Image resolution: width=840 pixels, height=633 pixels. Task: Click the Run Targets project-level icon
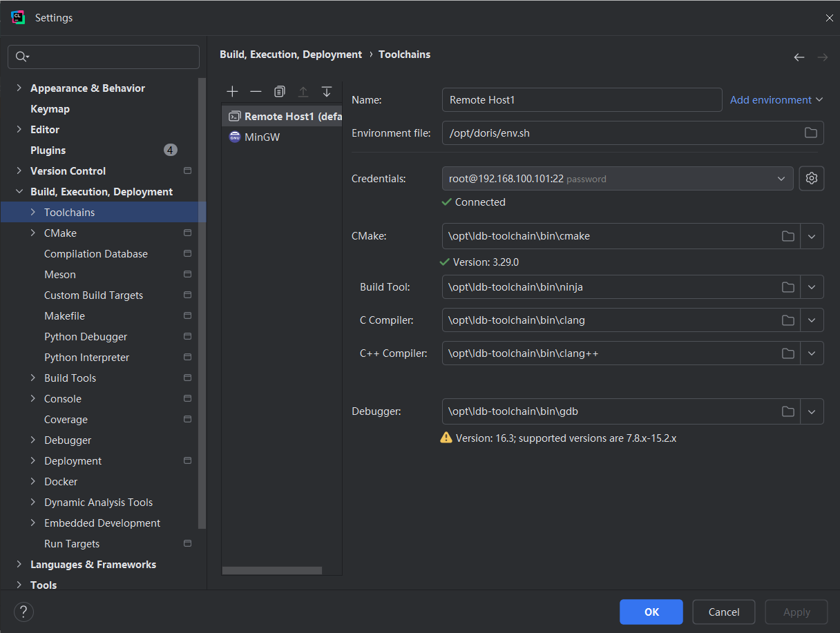pyautogui.click(x=187, y=543)
